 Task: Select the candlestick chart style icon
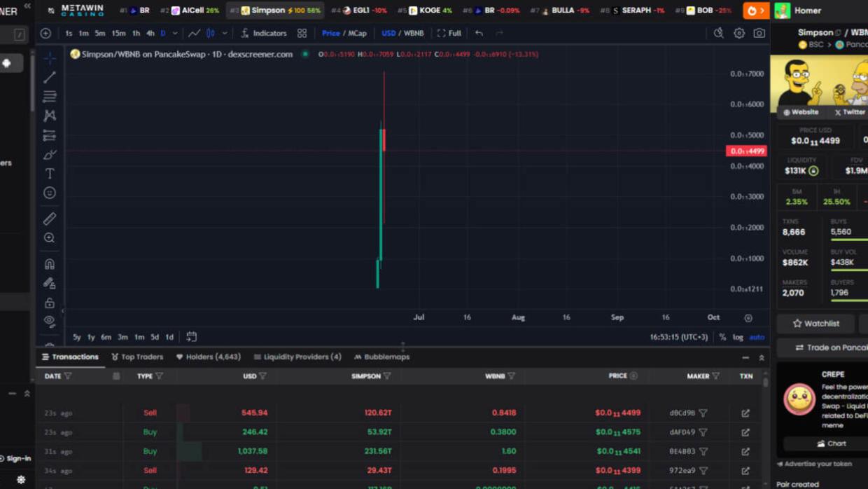coord(211,33)
